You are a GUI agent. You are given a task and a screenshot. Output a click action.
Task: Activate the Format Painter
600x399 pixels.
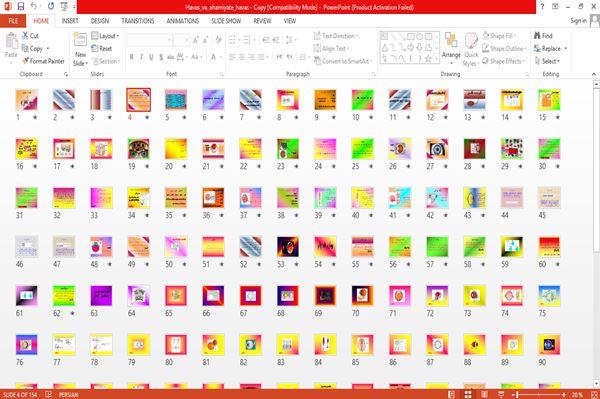(43, 61)
